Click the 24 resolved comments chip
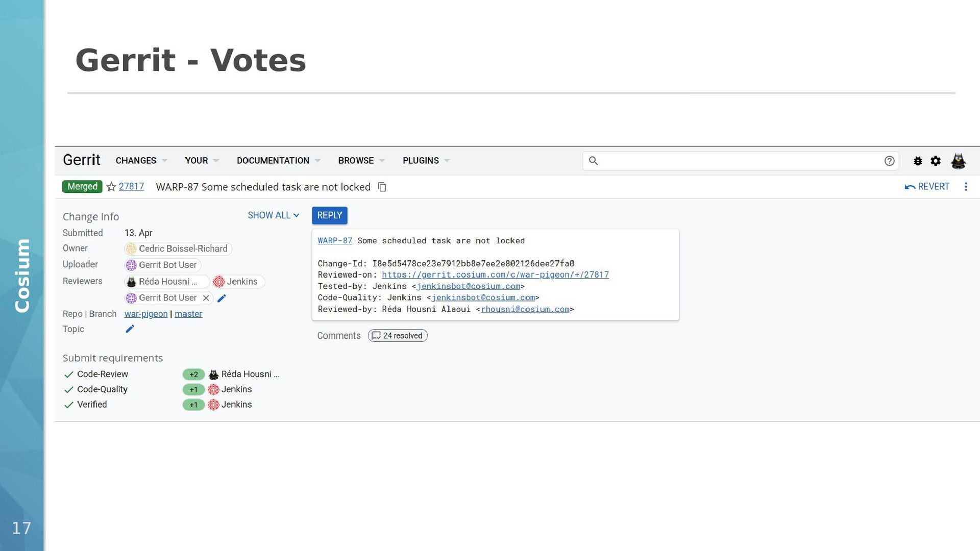Screen dimensions: 980x551 click(x=398, y=336)
